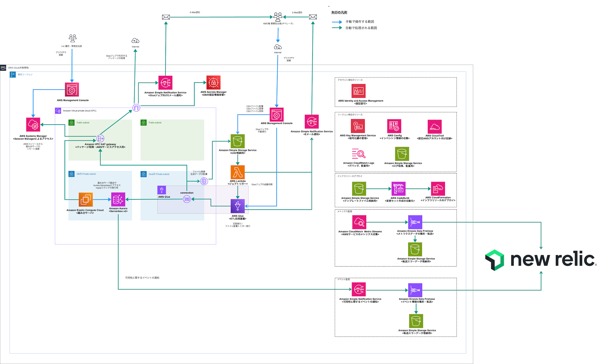
Task: Click the AWS CloudTrail icon
Action: 434,127
